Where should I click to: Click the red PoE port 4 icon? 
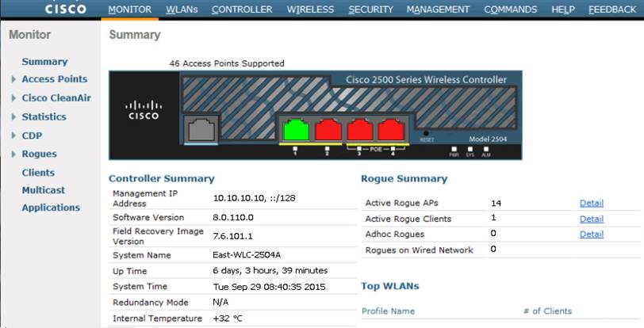pyautogui.click(x=392, y=130)
